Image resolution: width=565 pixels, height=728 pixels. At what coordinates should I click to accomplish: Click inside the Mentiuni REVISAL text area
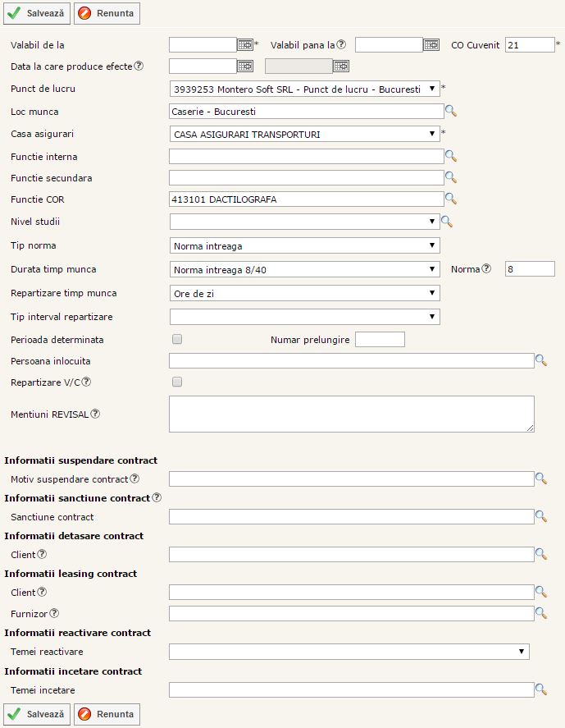click(351, 414)
